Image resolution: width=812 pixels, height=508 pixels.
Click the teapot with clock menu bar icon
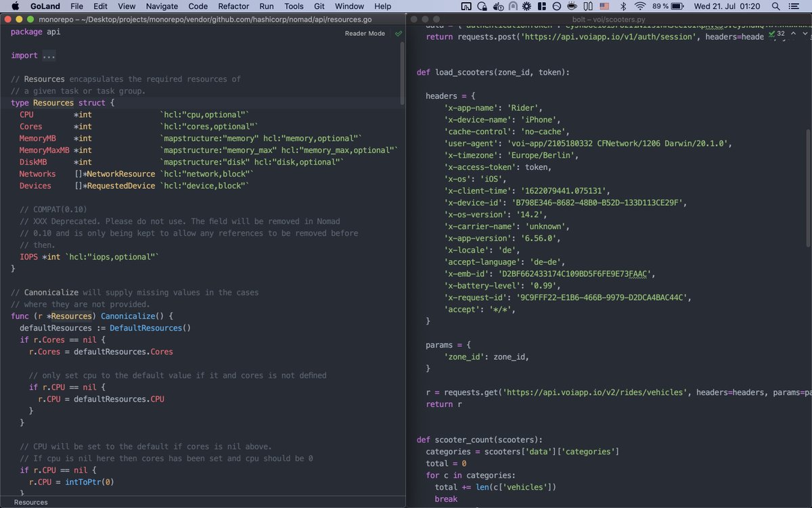497,6
